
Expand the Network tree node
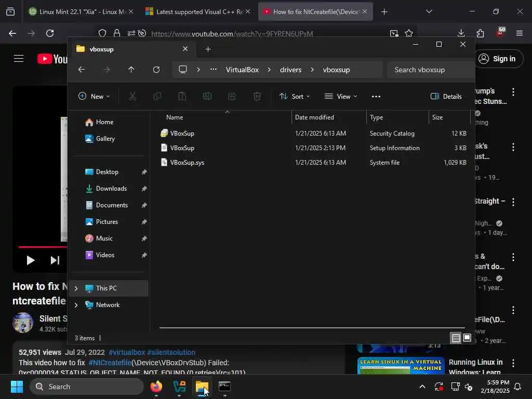76,305
